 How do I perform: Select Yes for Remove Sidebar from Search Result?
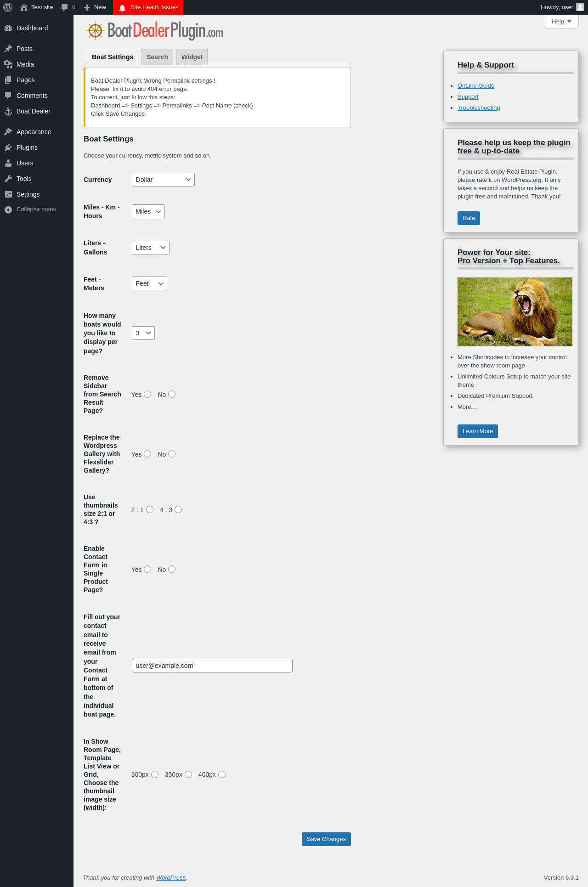[x=147, y=394]
